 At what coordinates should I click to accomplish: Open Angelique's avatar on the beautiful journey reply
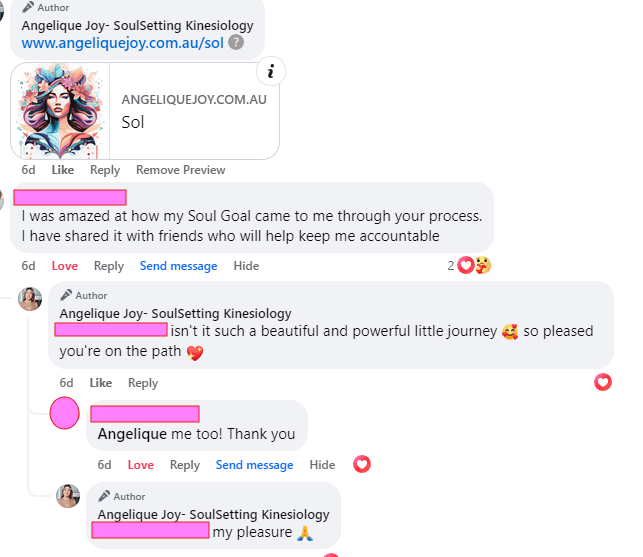(30, 299)
